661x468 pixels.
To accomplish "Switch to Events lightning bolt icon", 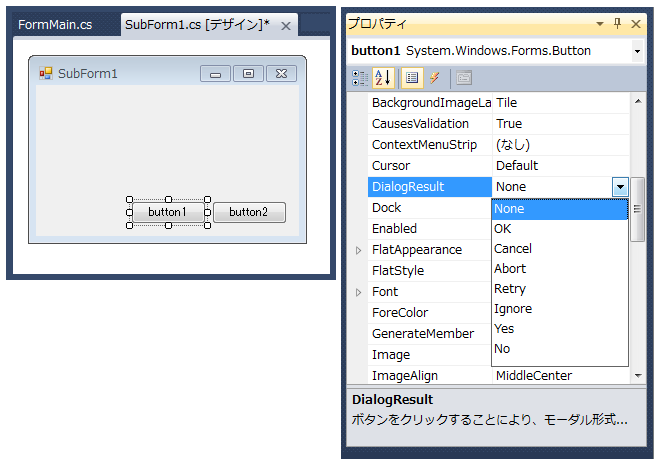I will point(435,78).
